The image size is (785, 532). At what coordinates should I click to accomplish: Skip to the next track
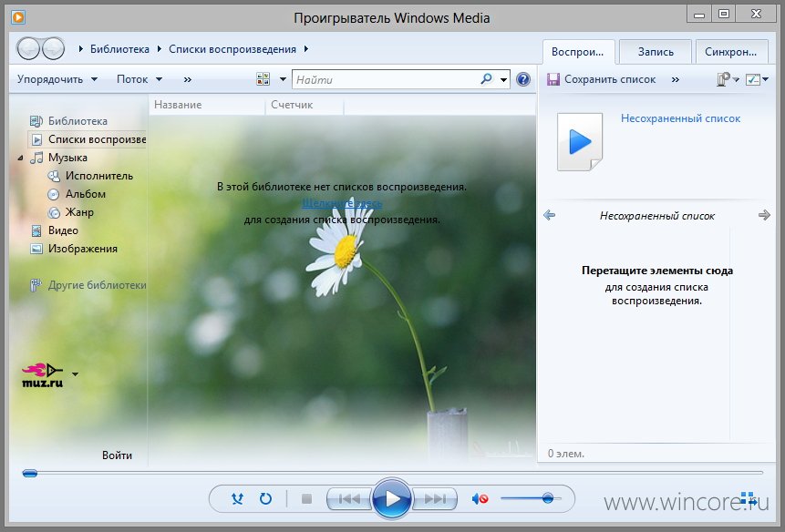435,498
